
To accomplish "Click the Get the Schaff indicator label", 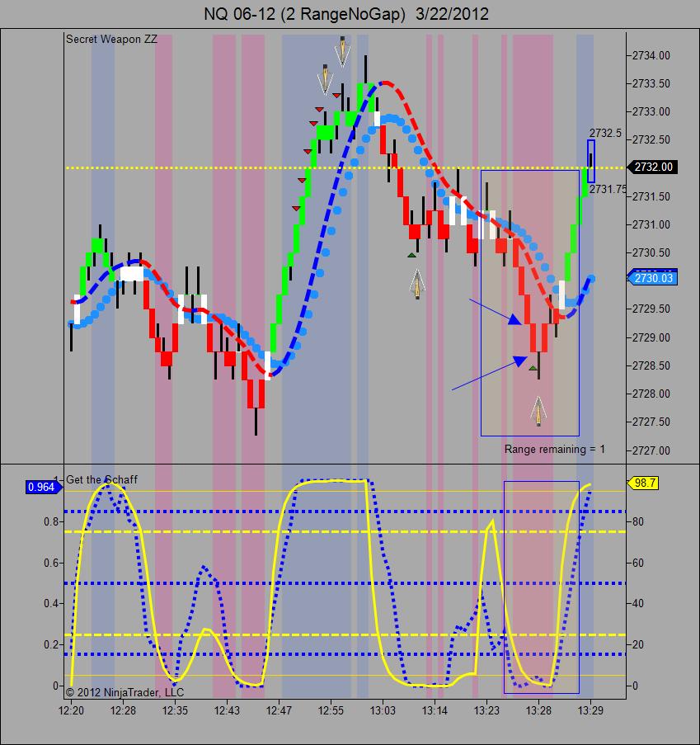I will click(x=101, y=480).
